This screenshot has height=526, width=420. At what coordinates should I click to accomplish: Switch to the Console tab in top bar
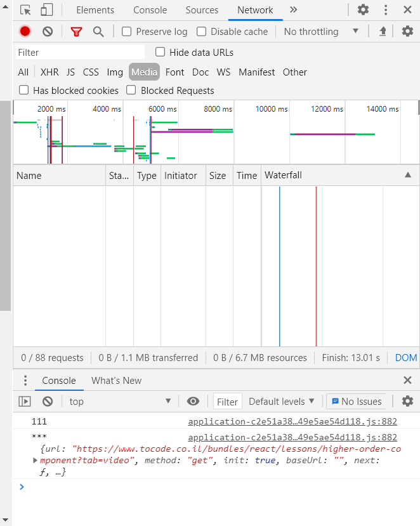click(x=150, y=10)
